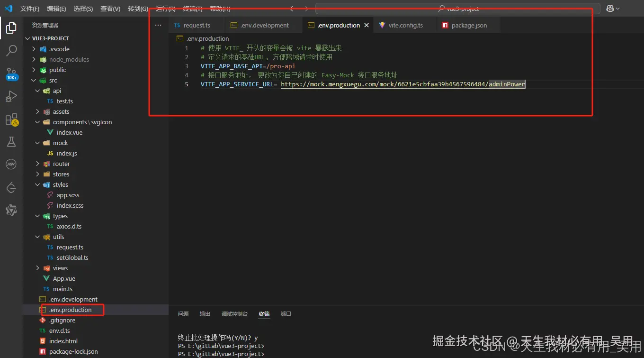Open the 文件 menu
The height and width of the screenshot is (358, 644).
pyautogui.click(x=29, y=8)
